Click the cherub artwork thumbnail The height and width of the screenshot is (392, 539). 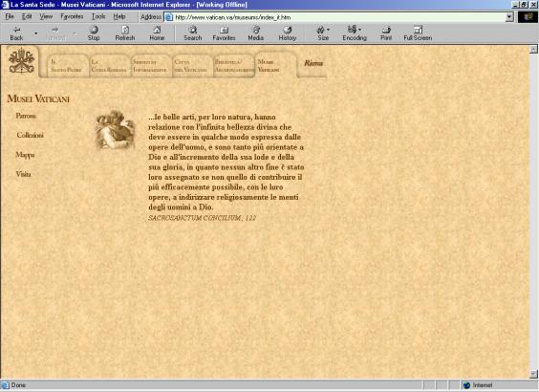point(115,130)
